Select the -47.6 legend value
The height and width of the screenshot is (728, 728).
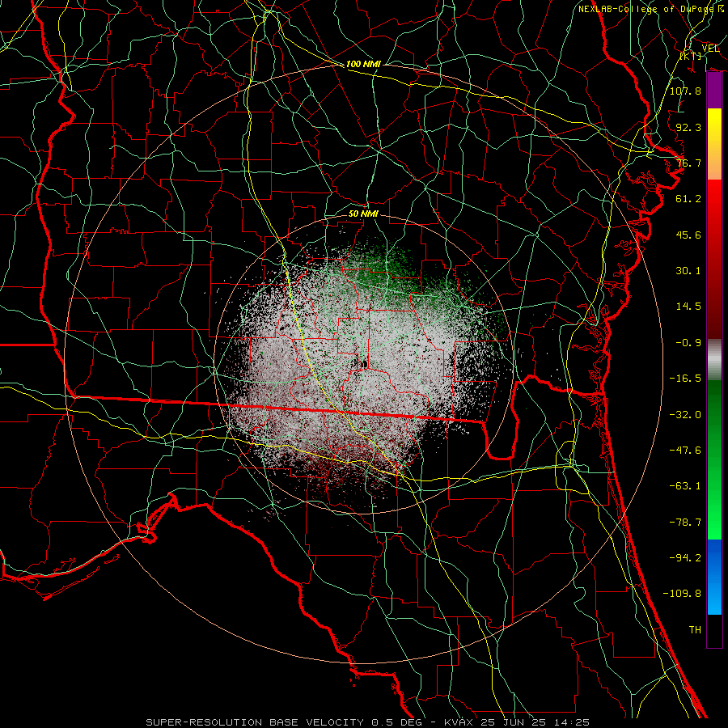tap(685, 451)
